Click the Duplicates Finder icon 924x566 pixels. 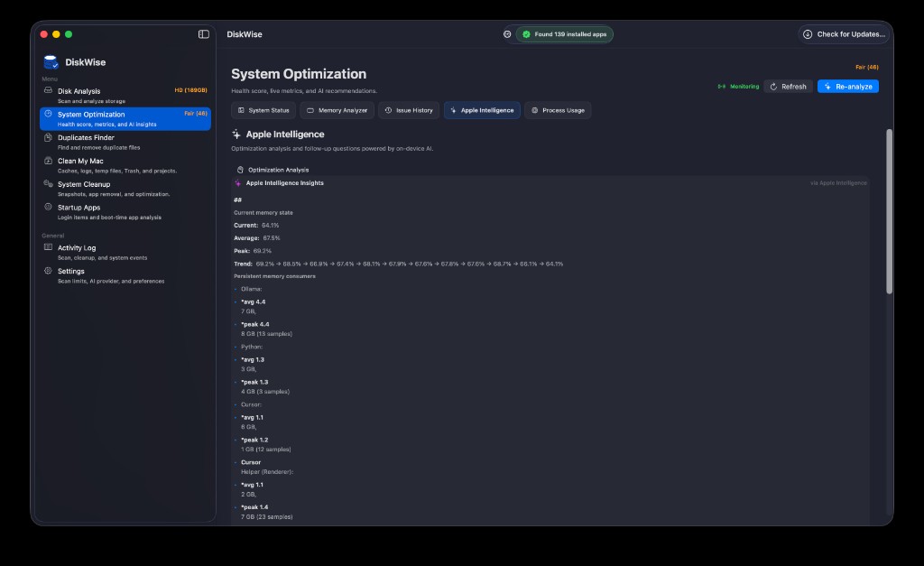(49, 137)
